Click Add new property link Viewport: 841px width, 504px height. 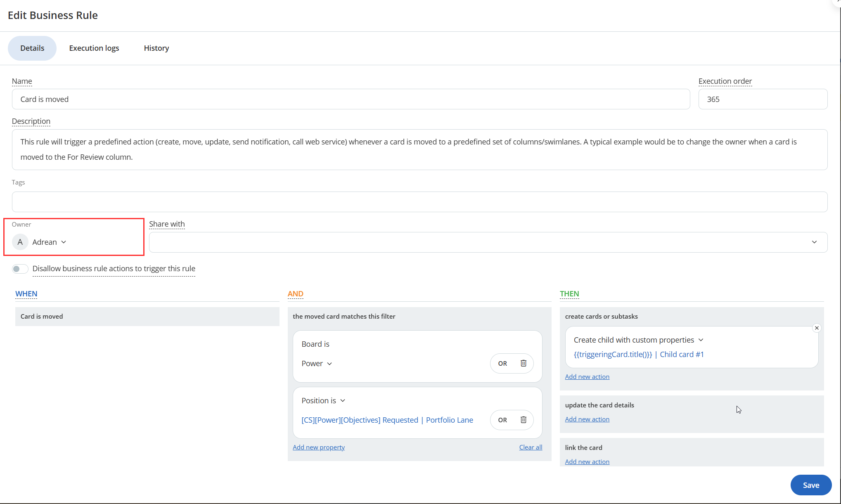(318, 447)
